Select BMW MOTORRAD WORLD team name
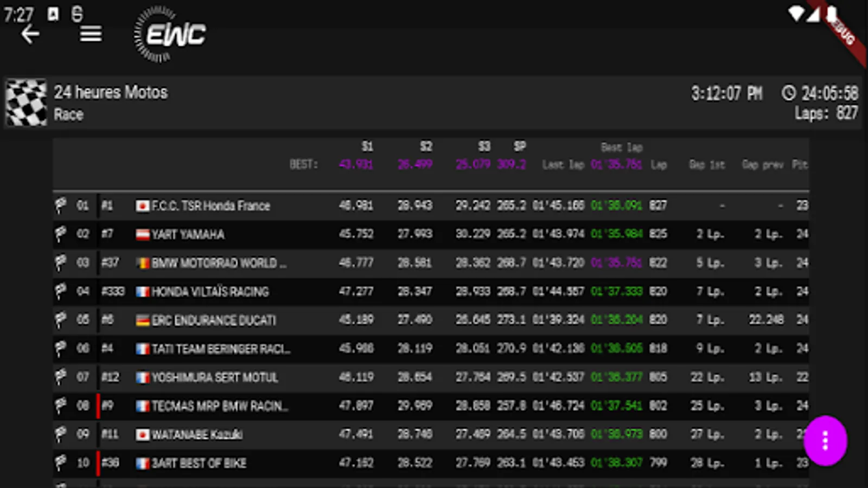868x488 pixels. pyautogui.click(x=219, y=264)
